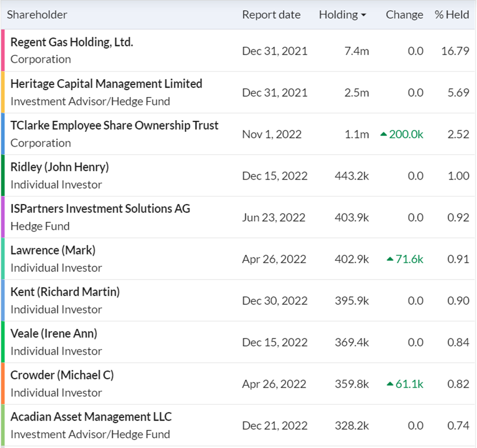Click the 16.79 percent held value

(455, 51)
